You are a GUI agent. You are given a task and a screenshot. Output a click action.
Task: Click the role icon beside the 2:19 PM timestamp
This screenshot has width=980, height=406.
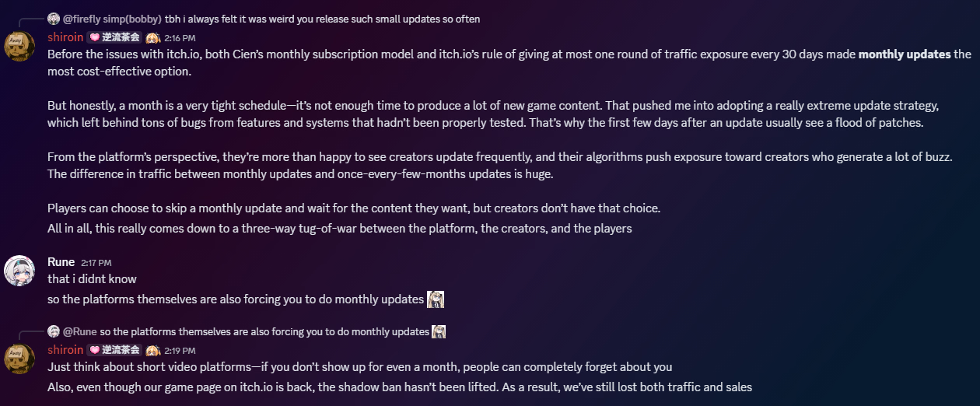coord(153,350)
